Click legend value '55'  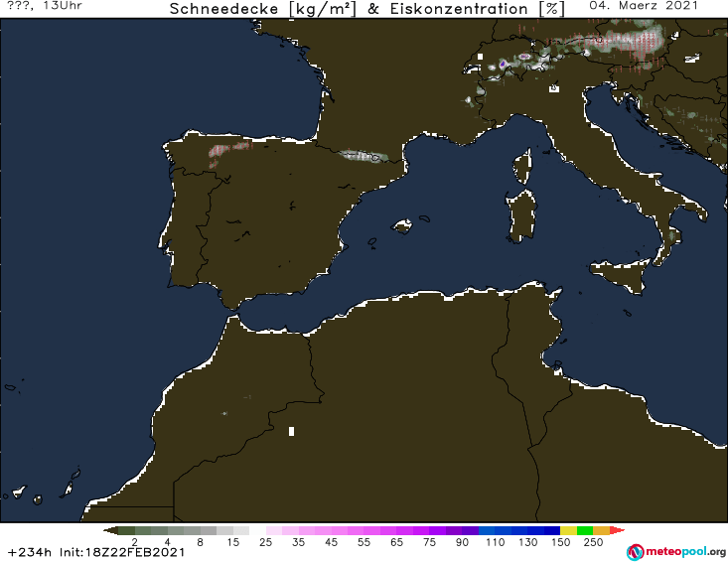pyautogui.click(x=364, y=542)
